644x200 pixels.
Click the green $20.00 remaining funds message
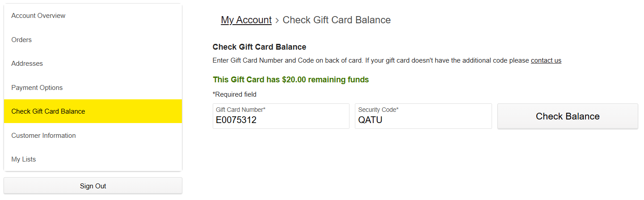(290, 80)
